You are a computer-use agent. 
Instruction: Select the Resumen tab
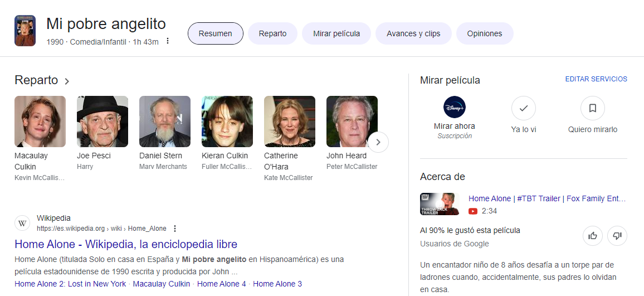[x=215, y=33]
